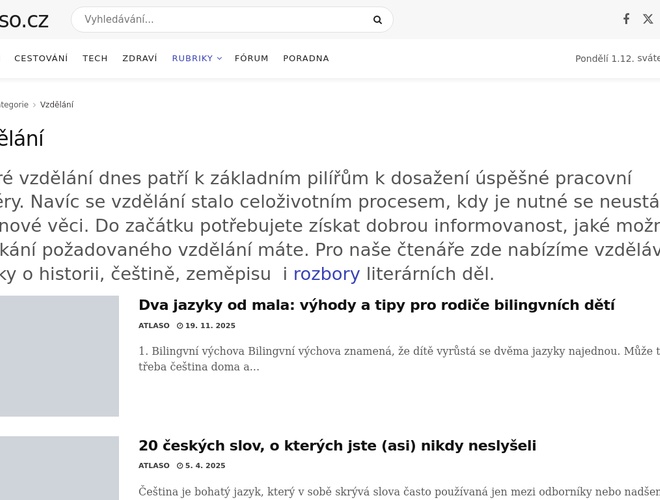Screen dimensions: 660x500
Task: Open the Fórum menu item
Action: 251,58
